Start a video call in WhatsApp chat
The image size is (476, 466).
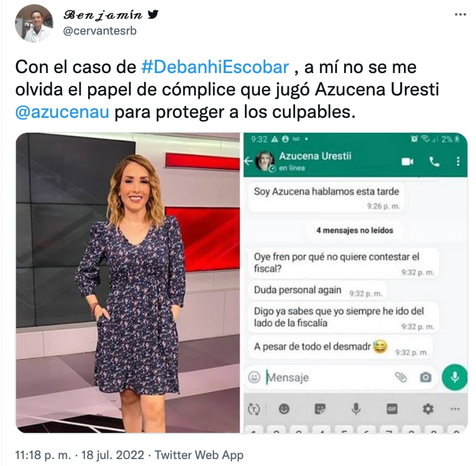click(407, 162)
